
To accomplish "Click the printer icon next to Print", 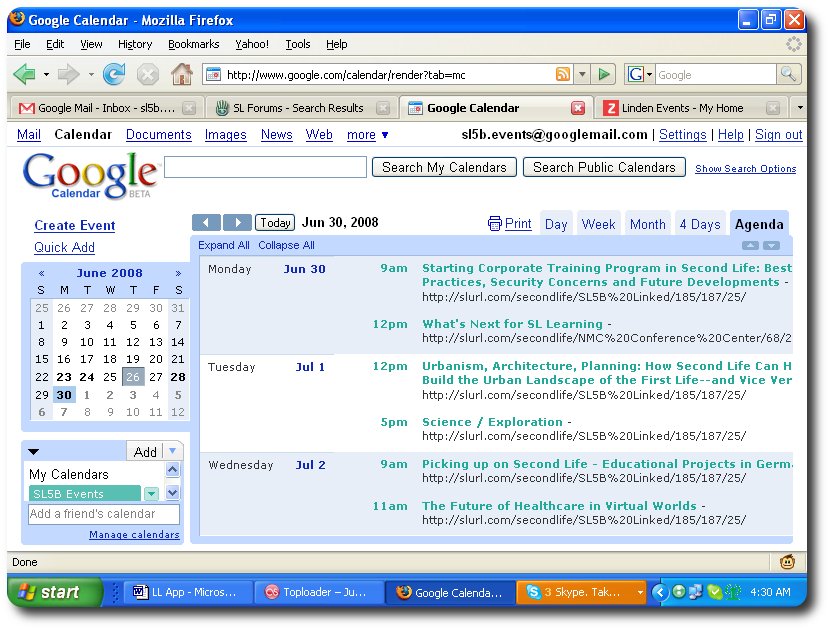I will point(494,224).
